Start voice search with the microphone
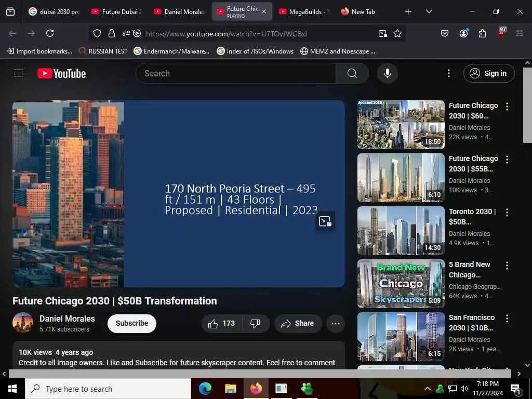 click(388, 73)
